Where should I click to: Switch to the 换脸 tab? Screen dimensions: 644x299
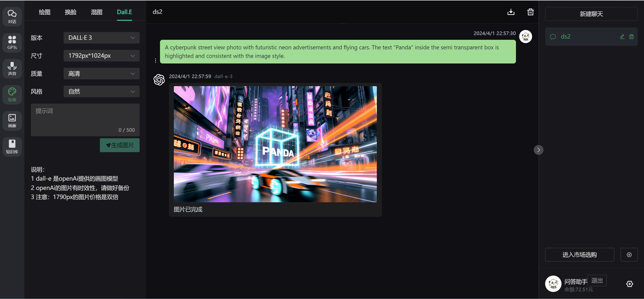70,12
